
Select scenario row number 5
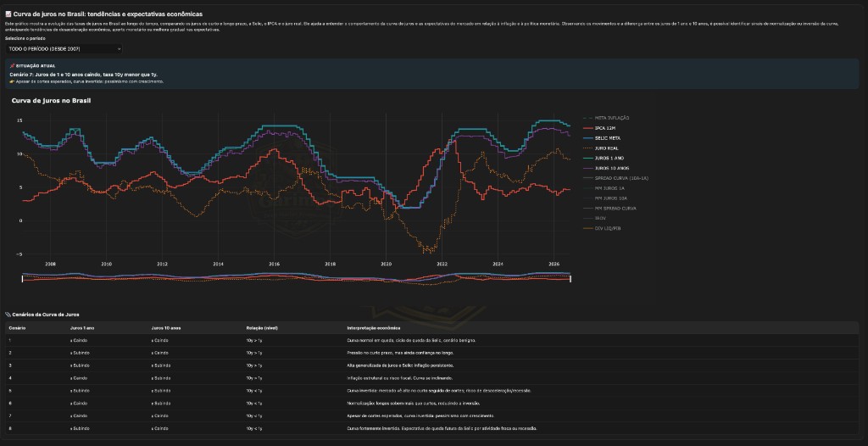pos(431,391)
